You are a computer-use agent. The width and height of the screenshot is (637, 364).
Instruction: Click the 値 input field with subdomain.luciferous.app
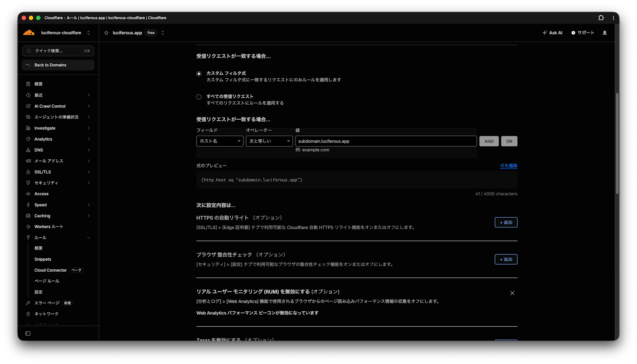(386, 141)
